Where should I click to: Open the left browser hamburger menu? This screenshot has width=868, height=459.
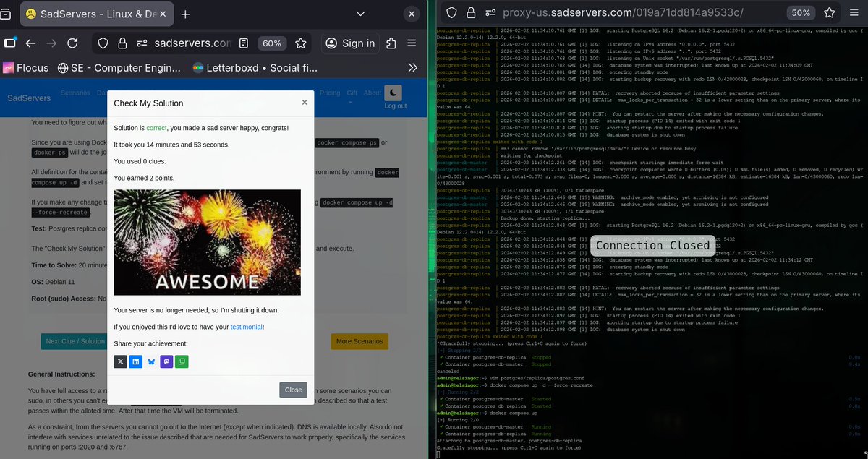coord(412,43)
